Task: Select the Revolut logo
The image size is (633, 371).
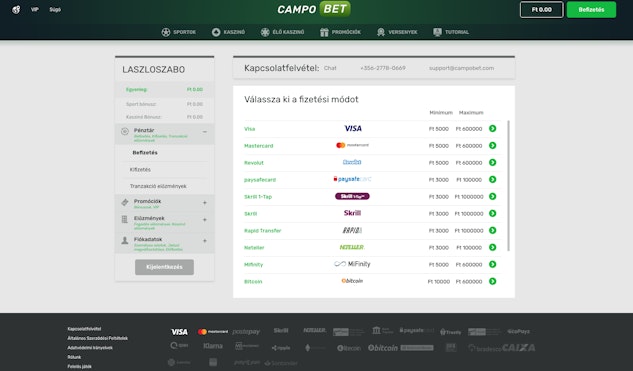Action: tap(352, 162)
